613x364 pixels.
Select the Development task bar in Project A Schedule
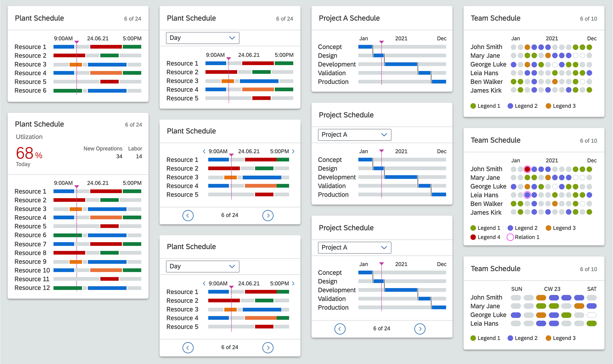point(402,64)
